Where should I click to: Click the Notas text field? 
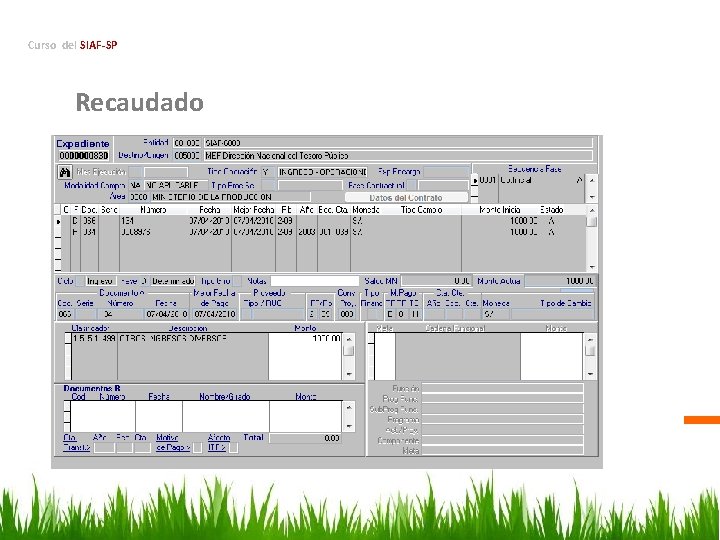click(315, 281)
